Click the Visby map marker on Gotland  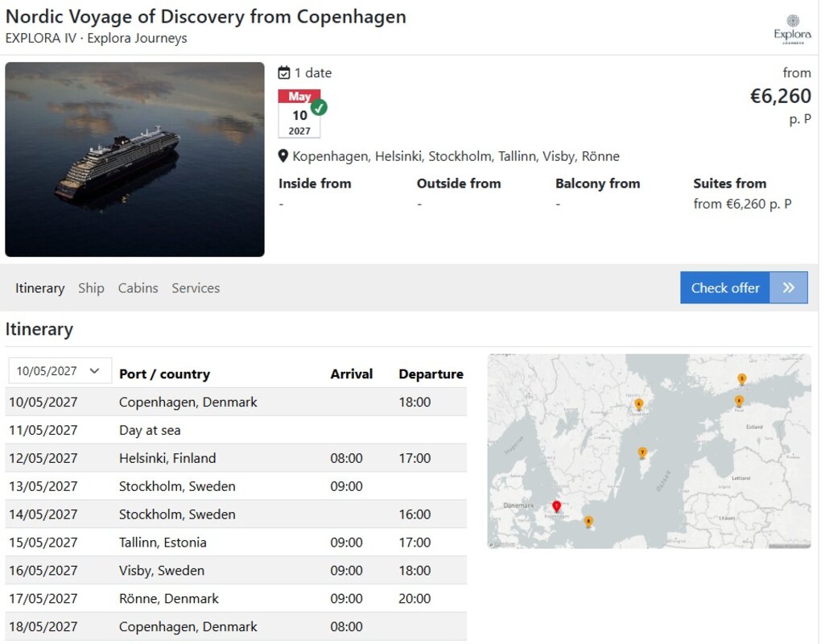642,453
